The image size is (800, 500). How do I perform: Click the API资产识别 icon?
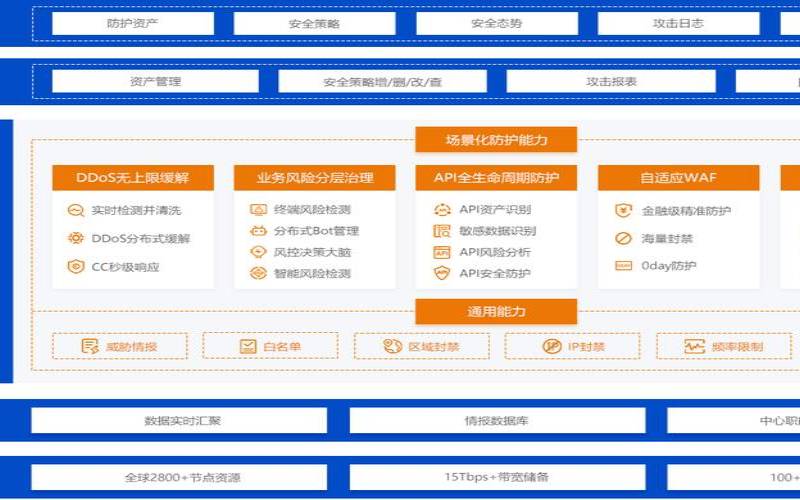pyautogui.click(x=442, y=210)
